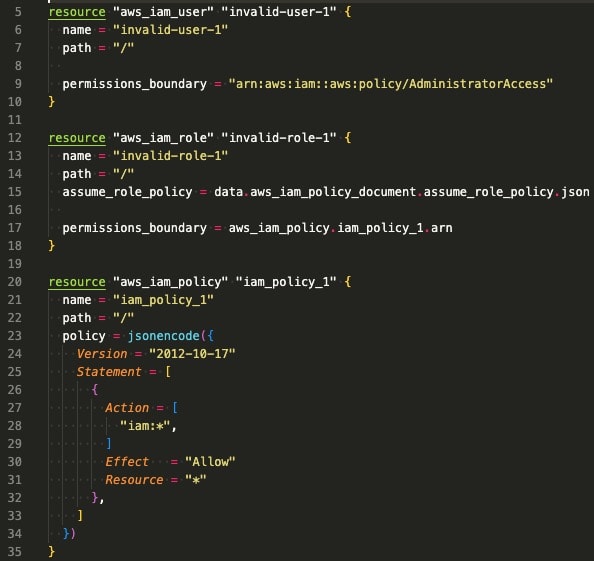Click the name value "iam_policy_1" on line 21

(163, 300)
